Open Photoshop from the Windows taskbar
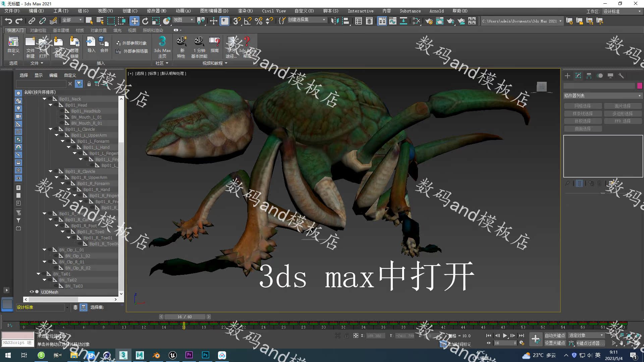The width and height of the screenshot is (644, 362). pos(205,355)
